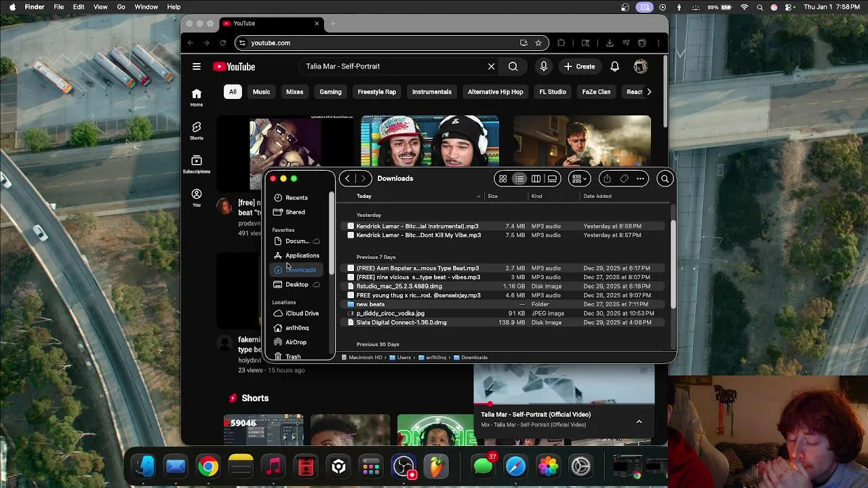Viewport: 868px width, 488px height.
Task: Click Macintosh HD in path bar
Action: click(361, 357)
